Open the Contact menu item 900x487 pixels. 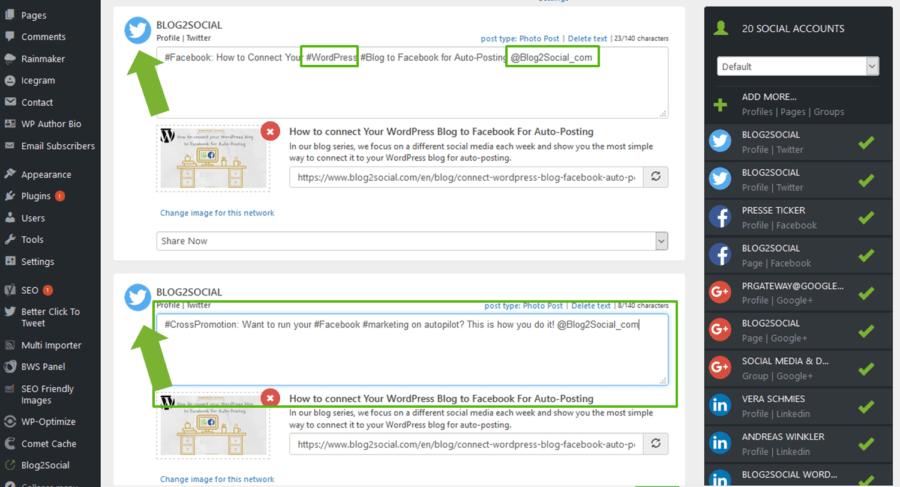click(x=37, y=102)
